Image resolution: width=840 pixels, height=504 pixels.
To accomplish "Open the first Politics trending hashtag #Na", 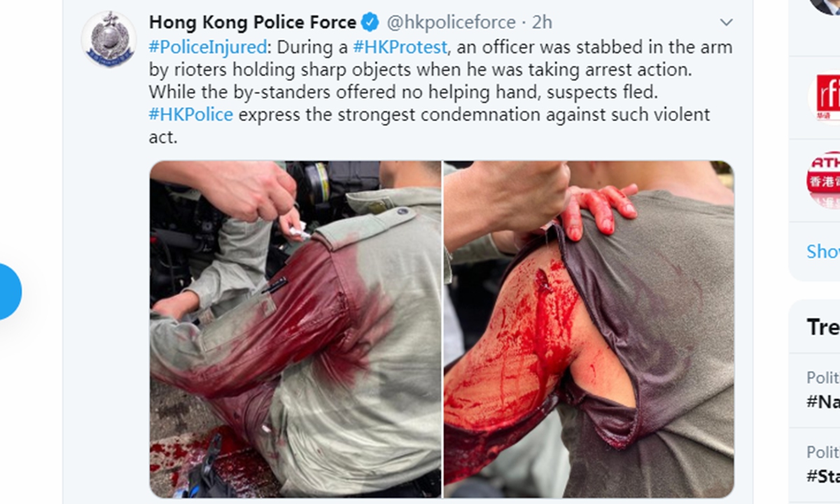I will pyautogui.click(x=823, y=401).
